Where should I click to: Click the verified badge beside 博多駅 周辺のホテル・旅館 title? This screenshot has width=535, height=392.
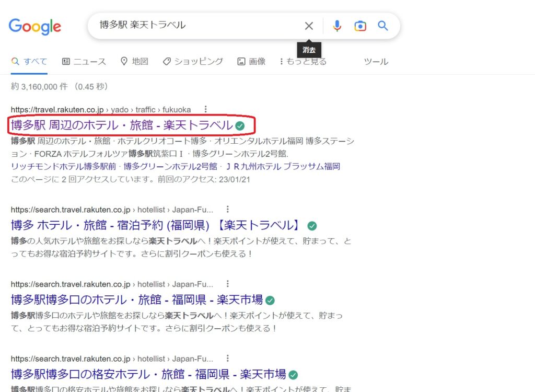pos(240,126)
